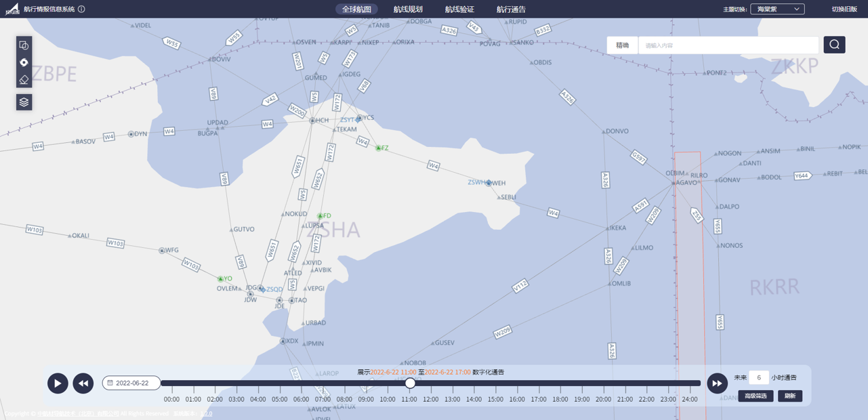Image resolution: width=868 pixels, height=420 pixels.
Task: Click the search text input field
Action: [x=728, y=45]
